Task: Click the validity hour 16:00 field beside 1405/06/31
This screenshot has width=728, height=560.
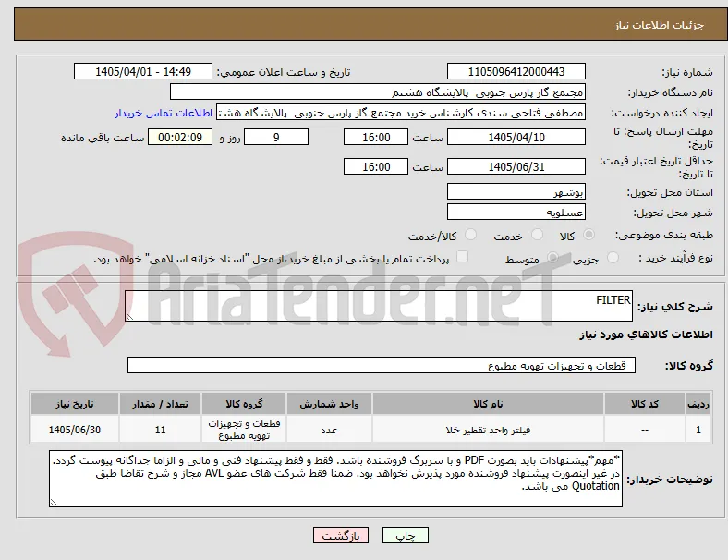Action: (376, 166)
